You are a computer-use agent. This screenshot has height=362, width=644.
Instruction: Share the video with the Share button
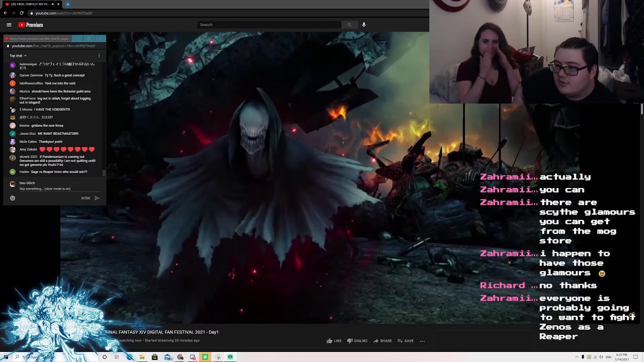382,341
